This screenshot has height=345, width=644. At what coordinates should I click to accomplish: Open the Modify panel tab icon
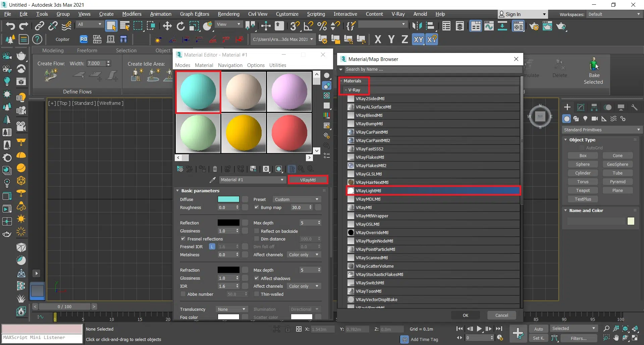tap(581, 107)
